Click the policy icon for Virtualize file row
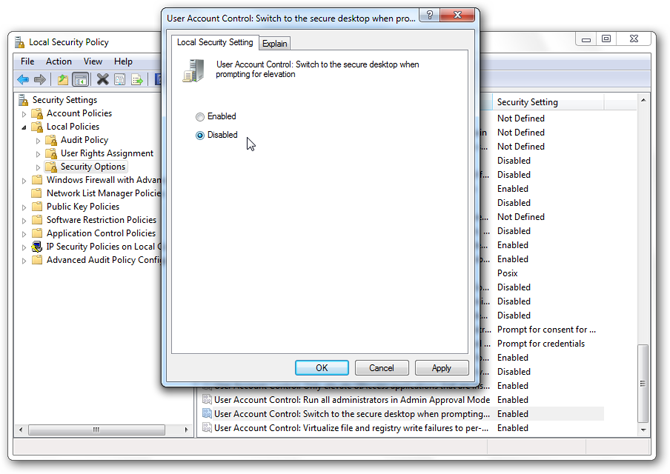 pyautogui.click(x=207, y=427)
